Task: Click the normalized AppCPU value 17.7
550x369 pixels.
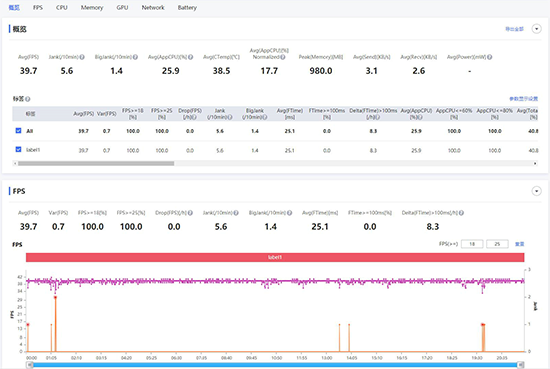Action: tap(269, 71)
